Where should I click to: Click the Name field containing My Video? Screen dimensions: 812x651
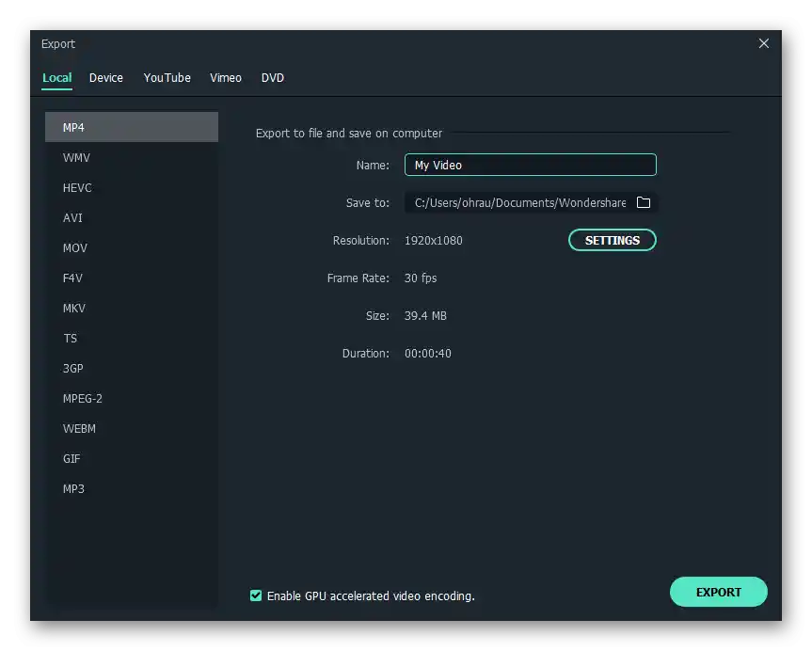[531, 165]
